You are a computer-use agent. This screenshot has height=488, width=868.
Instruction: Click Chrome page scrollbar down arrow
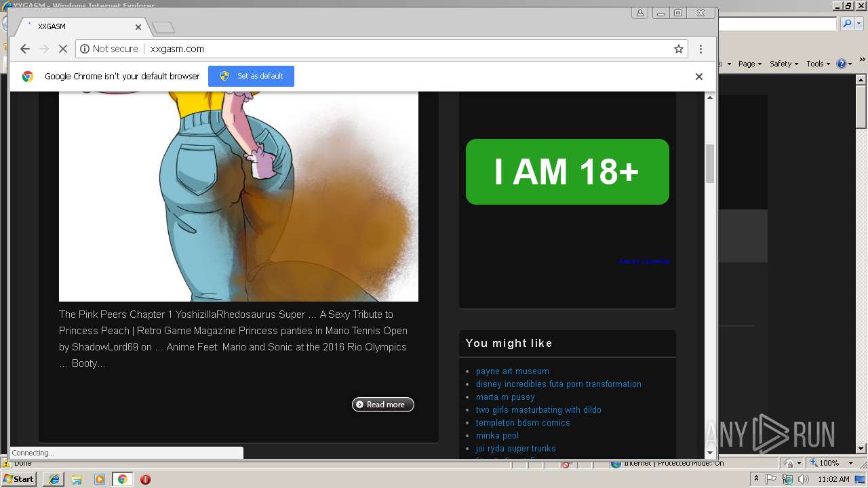pyautogui.click(x=710, y=453)
